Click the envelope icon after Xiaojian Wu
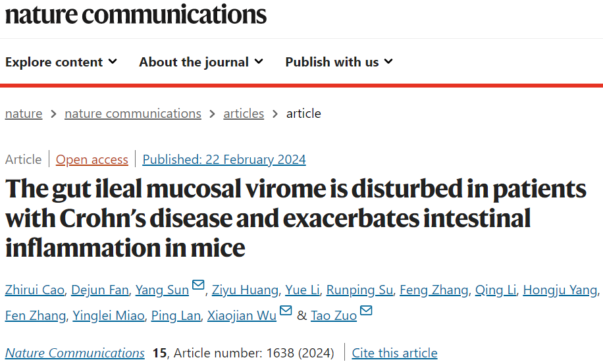 [286, 310]
